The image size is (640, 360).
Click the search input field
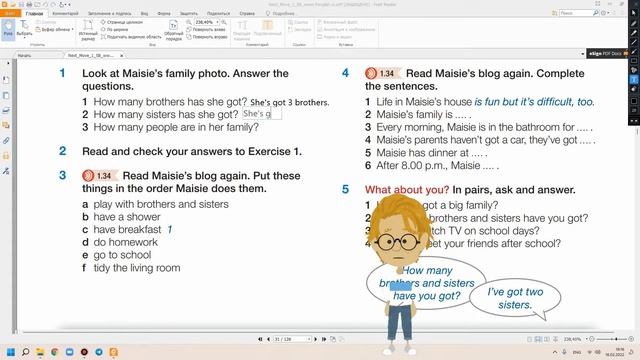(575, 13)
